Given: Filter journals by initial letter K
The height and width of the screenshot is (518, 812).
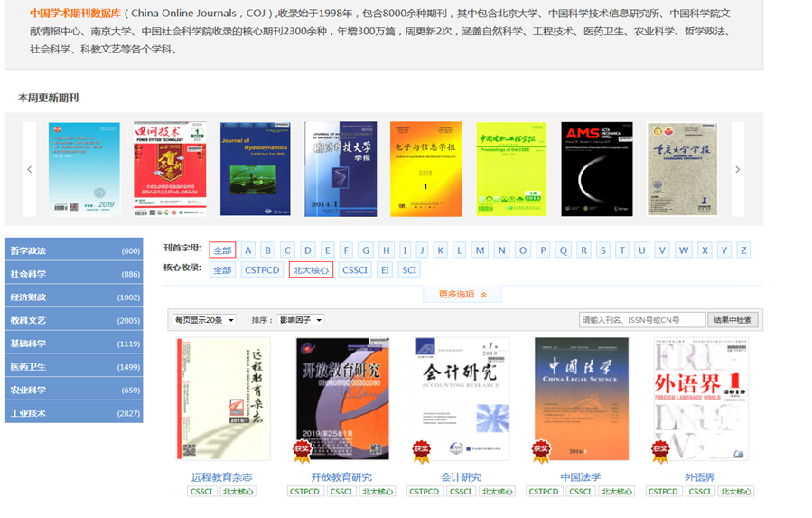Looking at the screenshot, I should [440, 250].
